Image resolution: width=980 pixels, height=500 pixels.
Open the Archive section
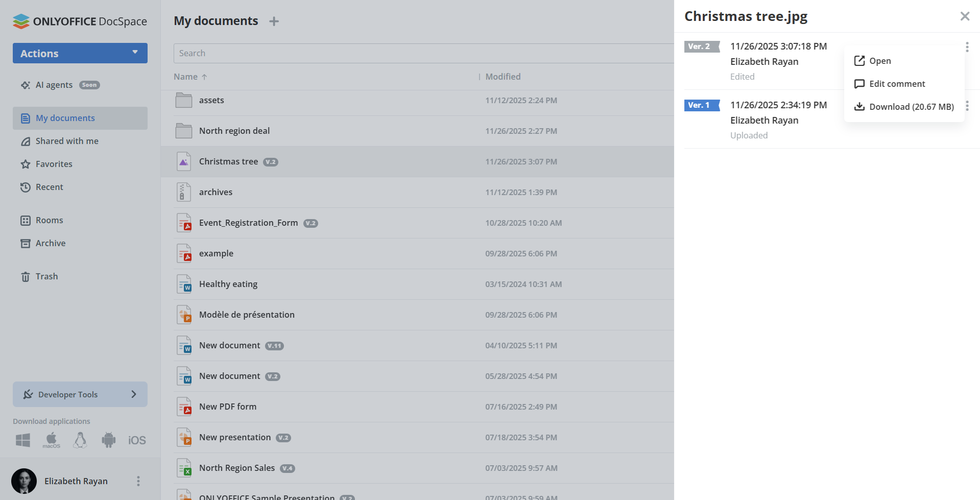(50, 243)
